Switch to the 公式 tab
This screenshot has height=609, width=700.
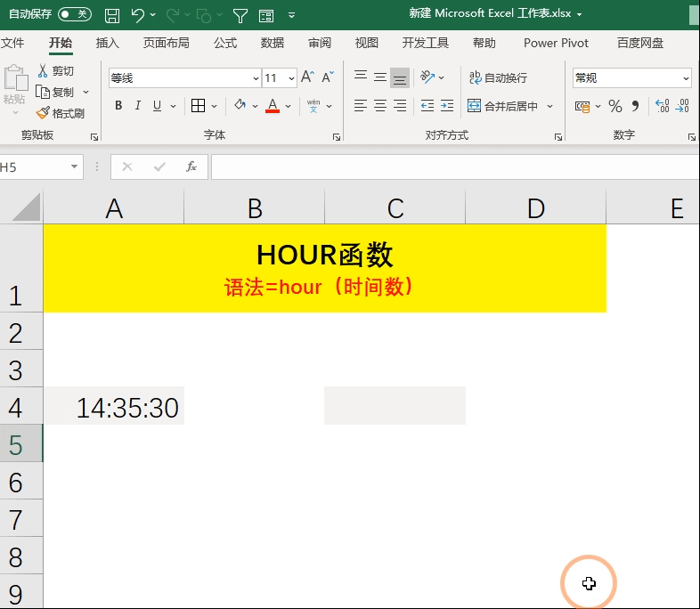[225, 43]
